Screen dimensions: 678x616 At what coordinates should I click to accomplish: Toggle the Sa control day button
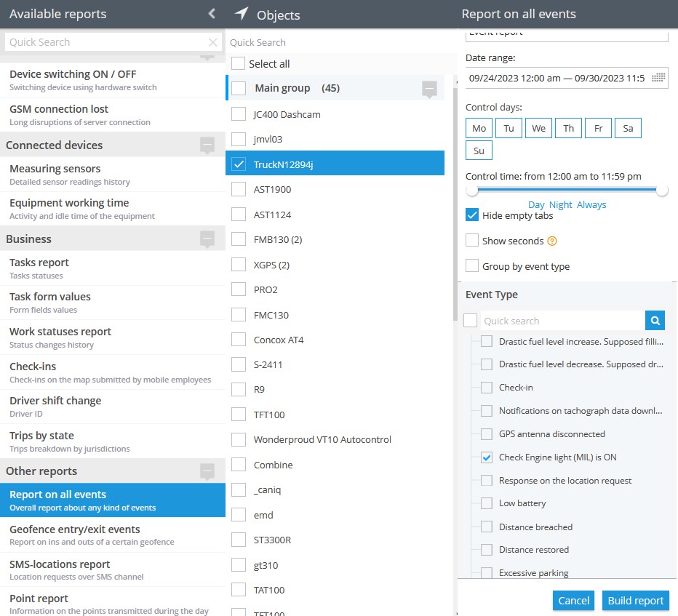(628, 129)
